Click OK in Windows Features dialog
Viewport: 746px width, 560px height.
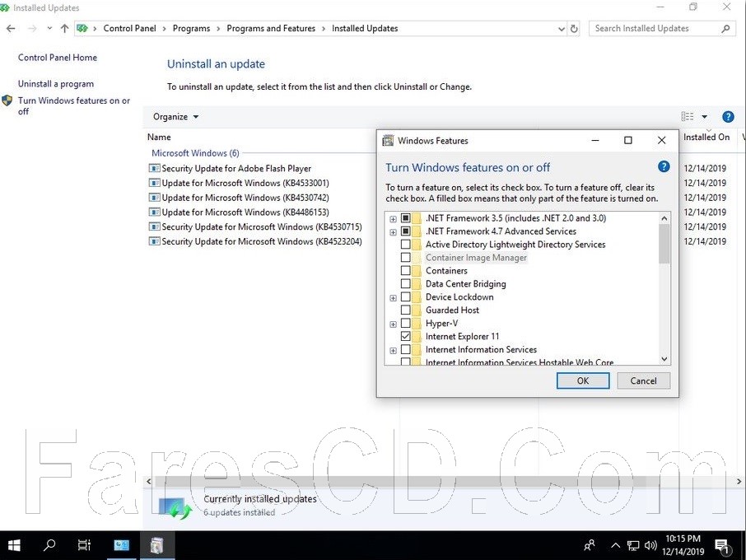(583, 380)
